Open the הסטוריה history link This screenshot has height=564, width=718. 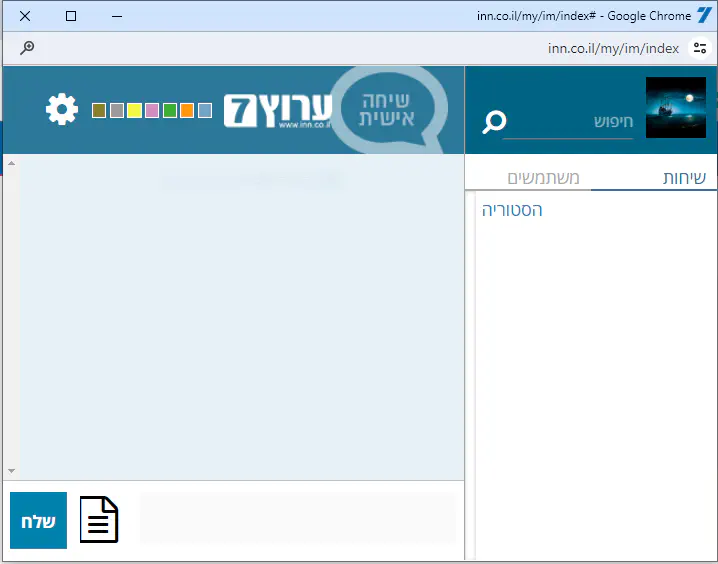pyautogui.click(x=512, y=210)
